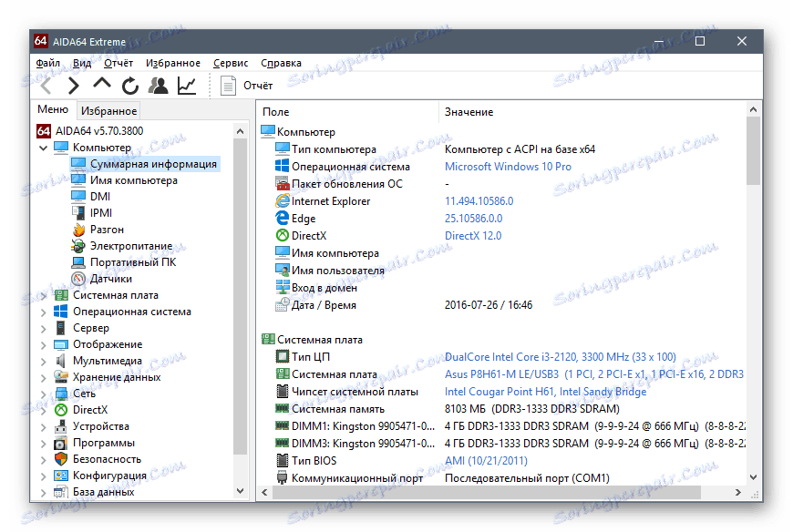Select Имя компьютера in the left tree
The height and width of the screenshot is (532, 793).
(133, 180)
